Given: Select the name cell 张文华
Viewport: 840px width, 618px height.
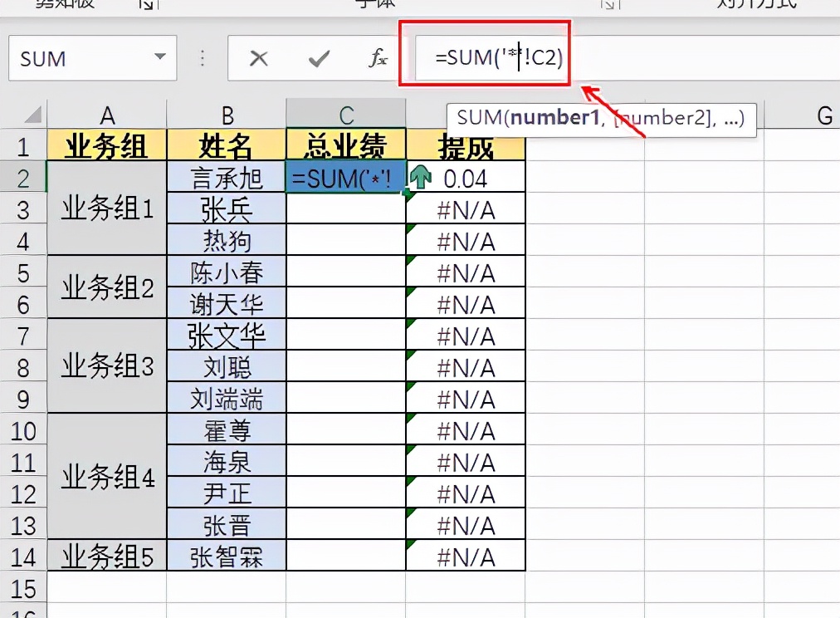Looking at the screenshot, I should click(227, 335).
